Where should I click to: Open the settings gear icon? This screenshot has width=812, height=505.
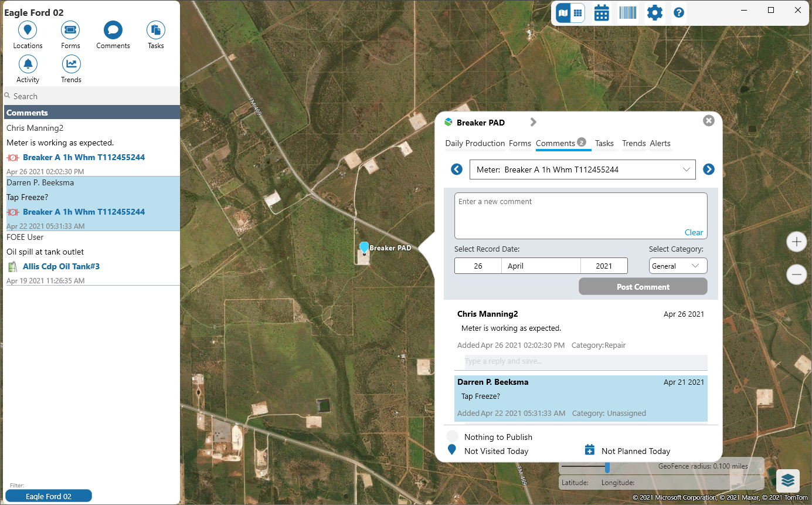pyautogui.click(x=654, y=13)
